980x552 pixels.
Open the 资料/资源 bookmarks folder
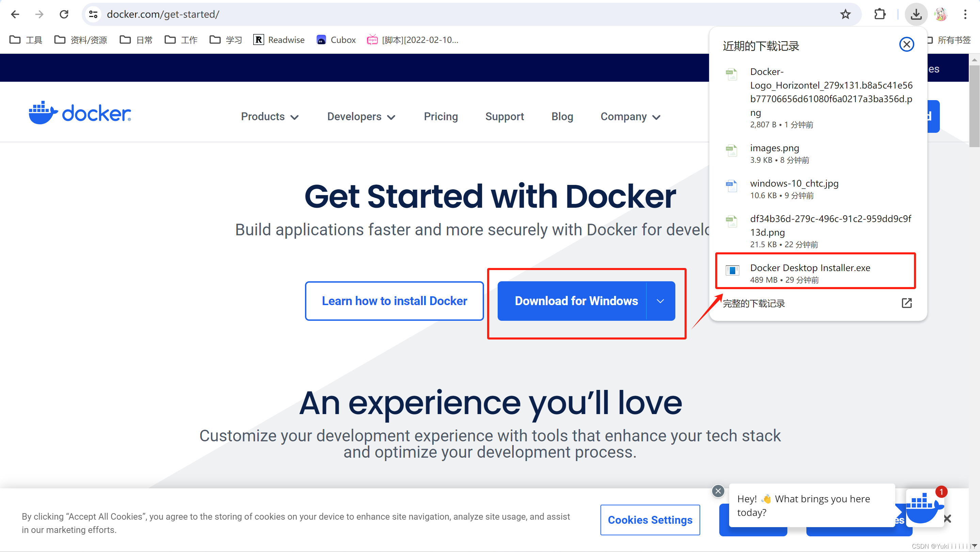point(81,40)
